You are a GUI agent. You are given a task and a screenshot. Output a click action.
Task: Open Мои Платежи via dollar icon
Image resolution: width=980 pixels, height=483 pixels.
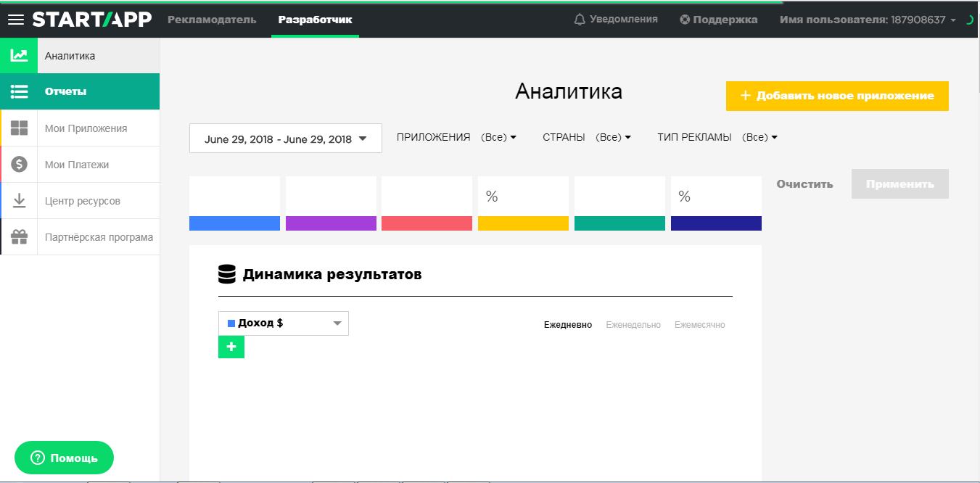(19, 164)
